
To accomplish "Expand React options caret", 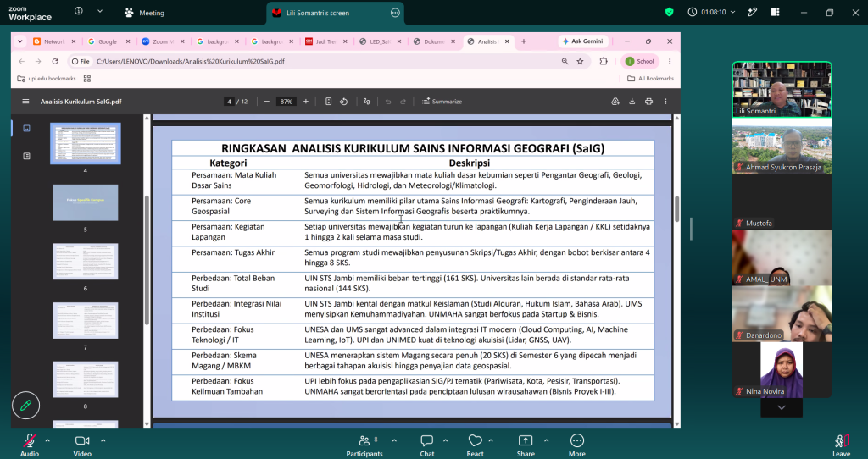I will click(491, 440).
